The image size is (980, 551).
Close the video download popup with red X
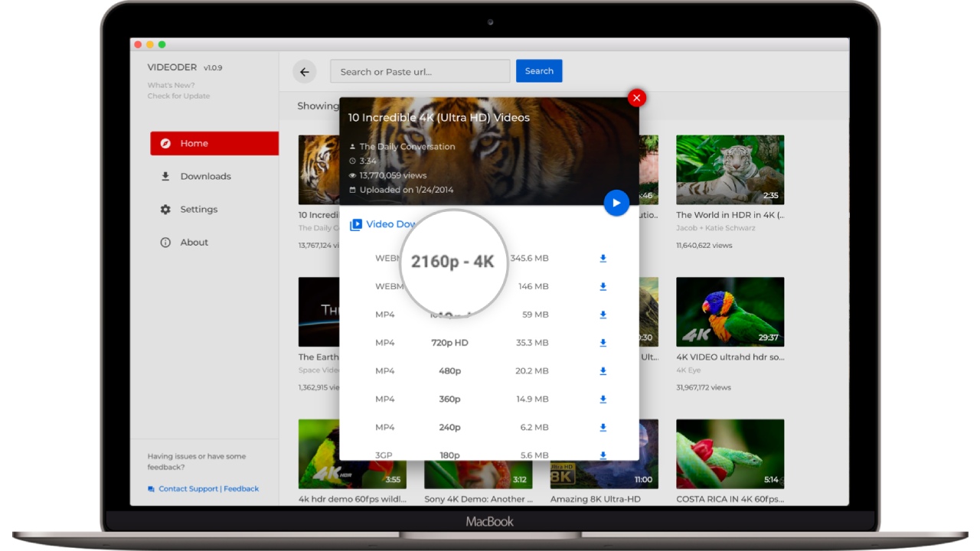coord(636,97)
